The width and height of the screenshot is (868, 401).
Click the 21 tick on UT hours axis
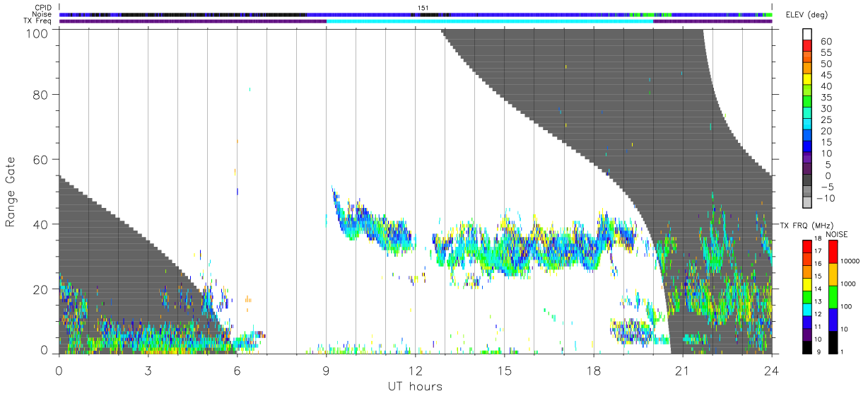point(682,370)
